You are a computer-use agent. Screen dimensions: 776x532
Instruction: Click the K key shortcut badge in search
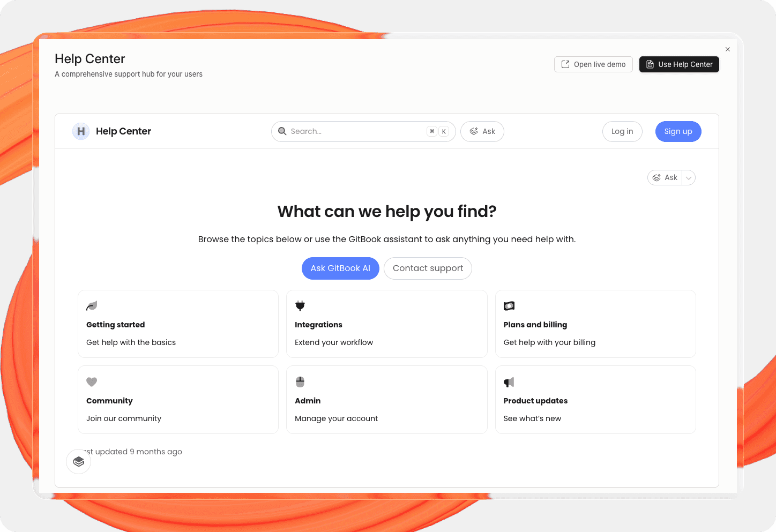[444, 131]
